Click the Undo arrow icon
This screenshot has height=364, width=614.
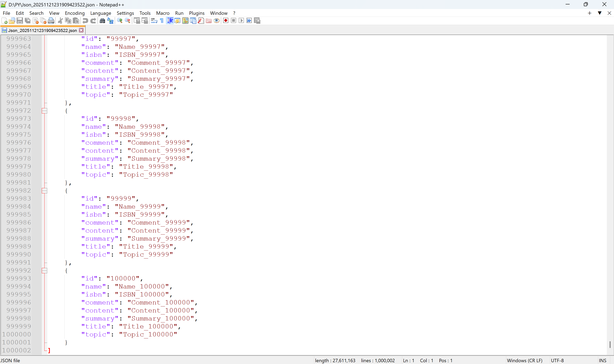click(x=85, y=21)
